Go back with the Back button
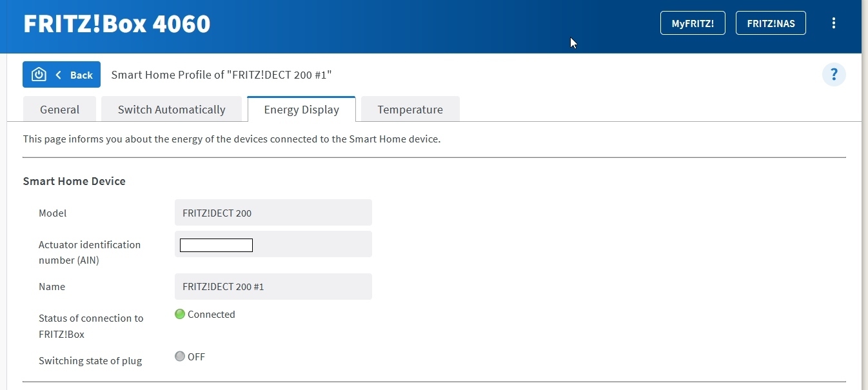The image size is (868, 390). [61, 75]
